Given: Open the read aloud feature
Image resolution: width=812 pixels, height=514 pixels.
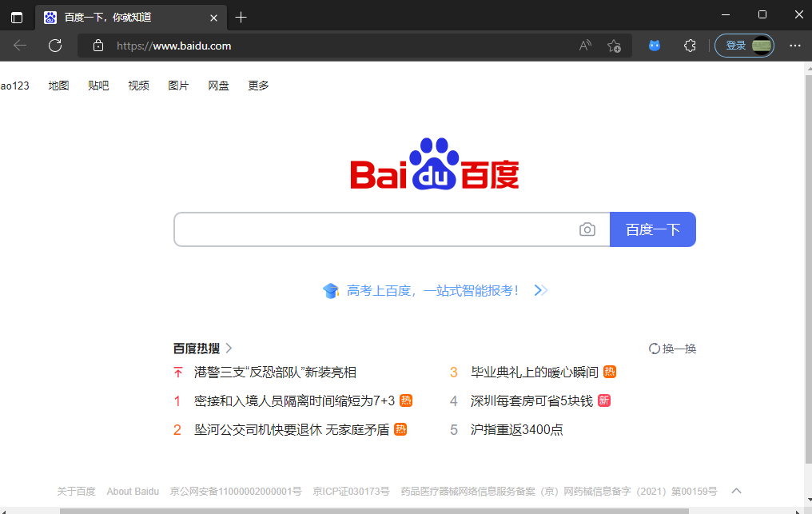Looking at the screenshot, I should click(x=585, y=46).
